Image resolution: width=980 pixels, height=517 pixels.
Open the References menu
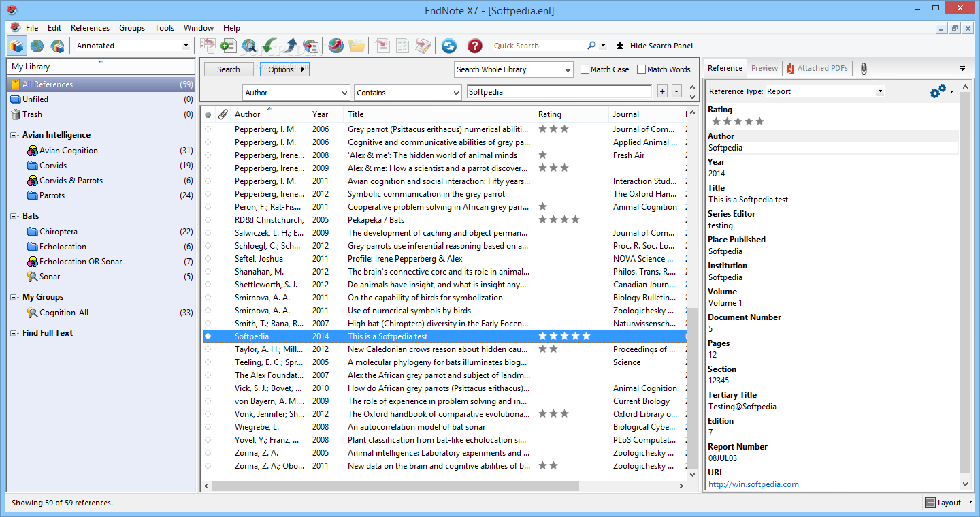tap(90, 28)
